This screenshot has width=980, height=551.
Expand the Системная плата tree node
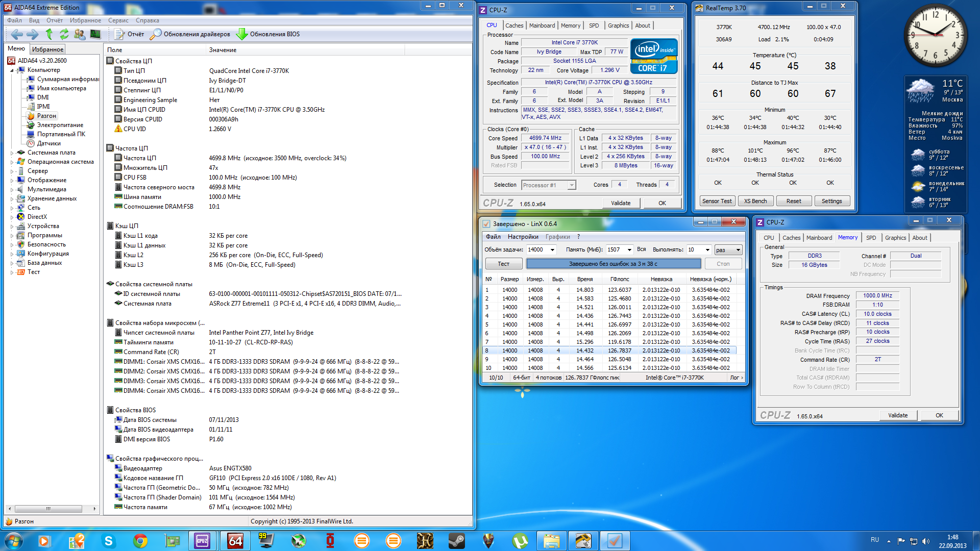pyautogui.click(x=12, y=153)
